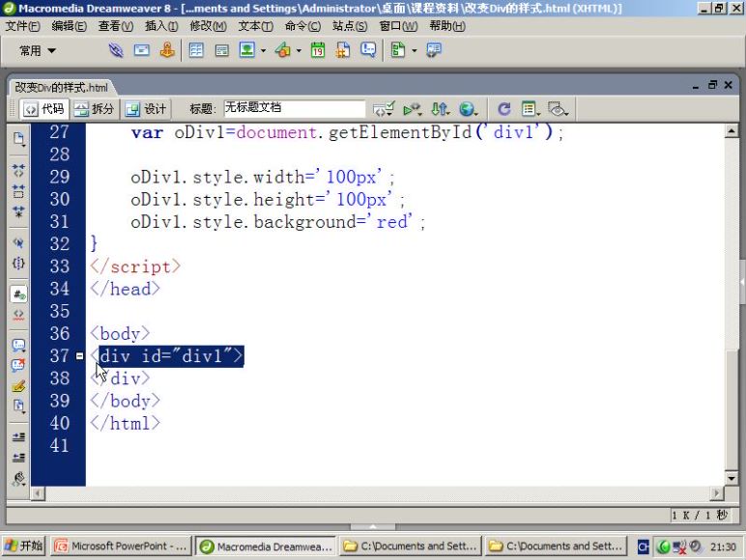
Task: Open the View Options dropdown
Action: (x=531, y=109)
